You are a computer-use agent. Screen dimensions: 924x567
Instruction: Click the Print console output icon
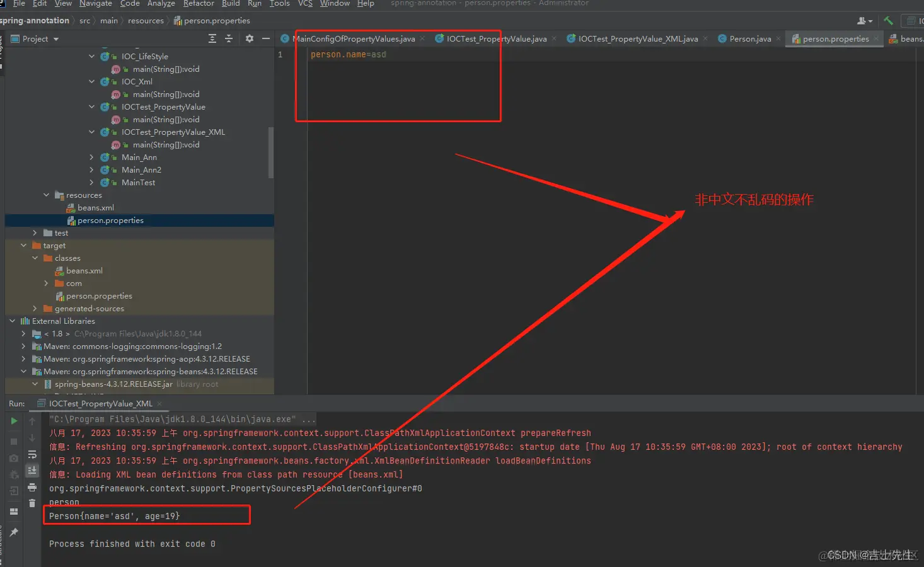(x=32, y=487)
